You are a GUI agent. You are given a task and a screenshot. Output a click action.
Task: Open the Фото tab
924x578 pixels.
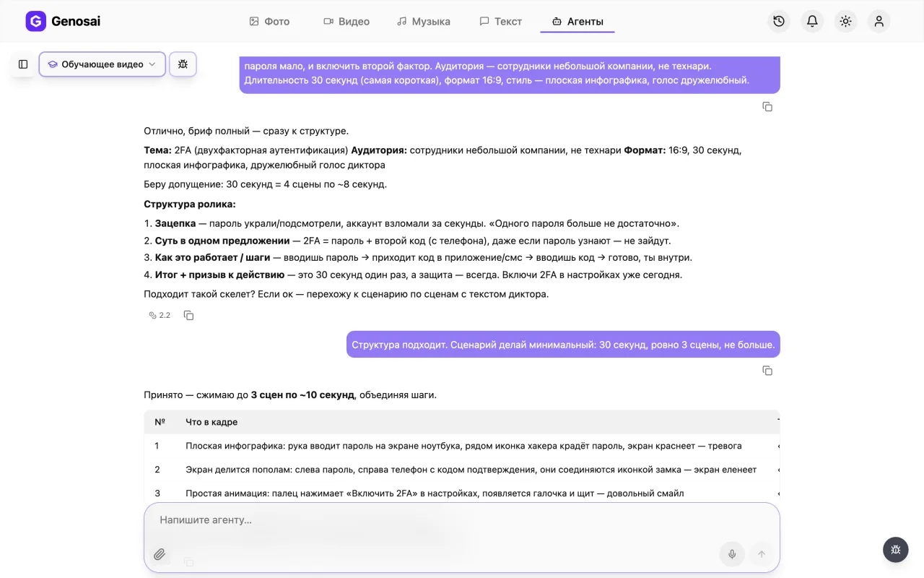point(269,22)
